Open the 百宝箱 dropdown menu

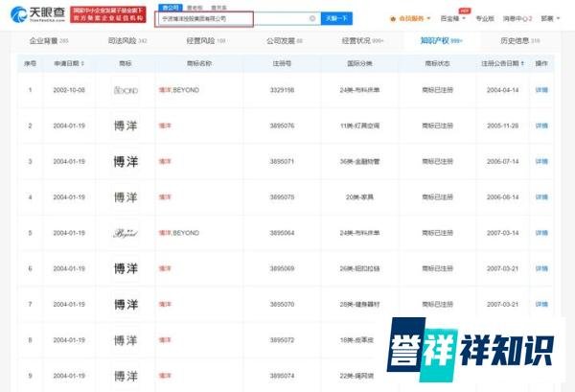(x=453, y=18)
